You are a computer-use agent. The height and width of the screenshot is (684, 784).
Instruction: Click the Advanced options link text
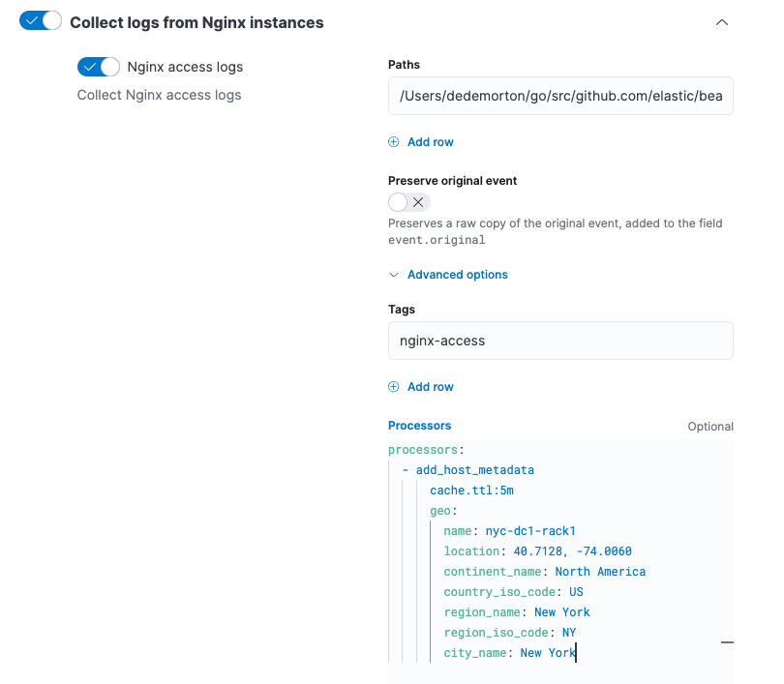[457, 275]
